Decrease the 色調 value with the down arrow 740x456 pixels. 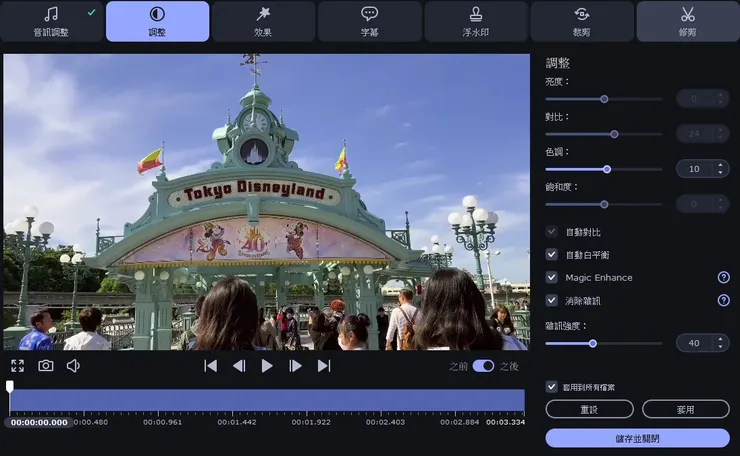point(721,173)
